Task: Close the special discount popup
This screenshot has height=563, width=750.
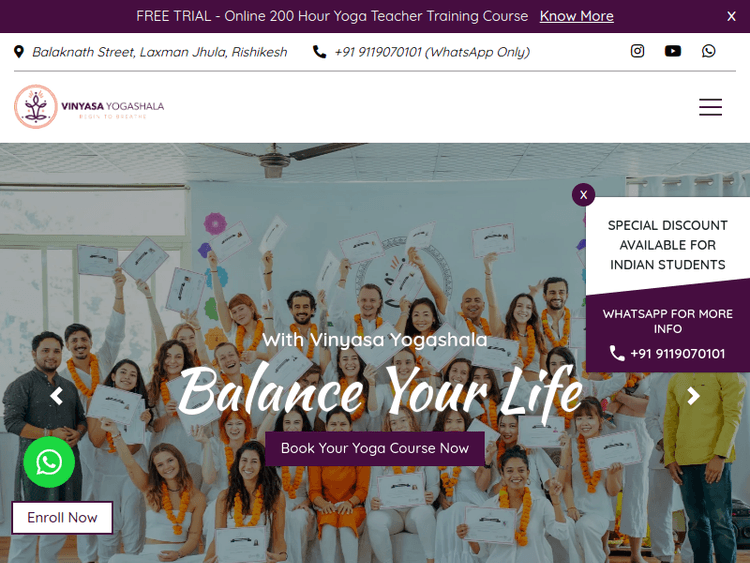Action: 583,195
